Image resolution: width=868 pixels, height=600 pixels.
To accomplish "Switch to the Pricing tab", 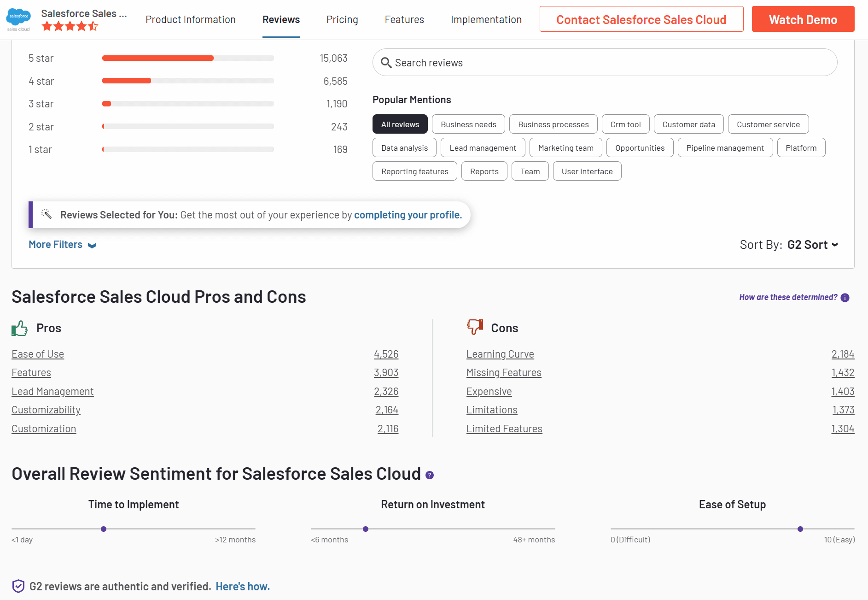I will pos(342,19).
